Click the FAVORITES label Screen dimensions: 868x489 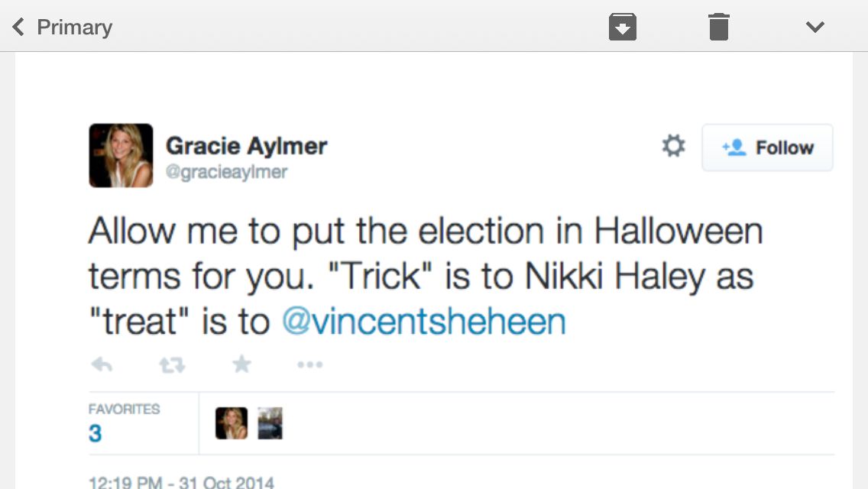tap(124, 409)
